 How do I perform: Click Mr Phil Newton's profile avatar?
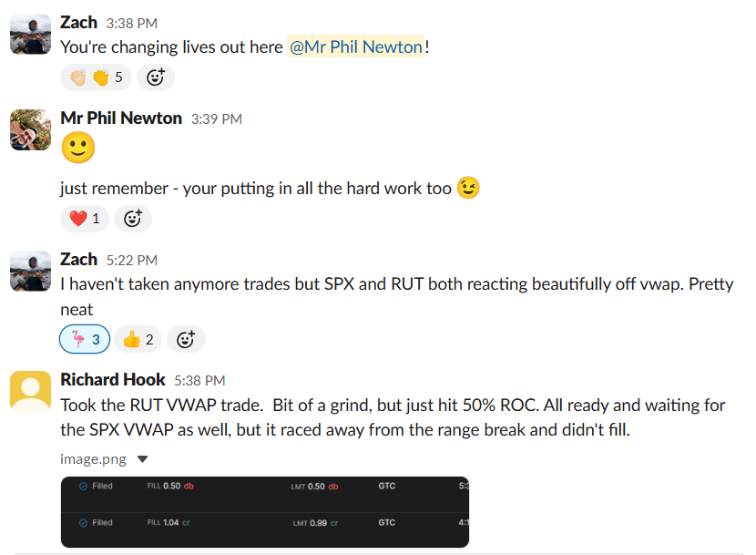point(30,130)
